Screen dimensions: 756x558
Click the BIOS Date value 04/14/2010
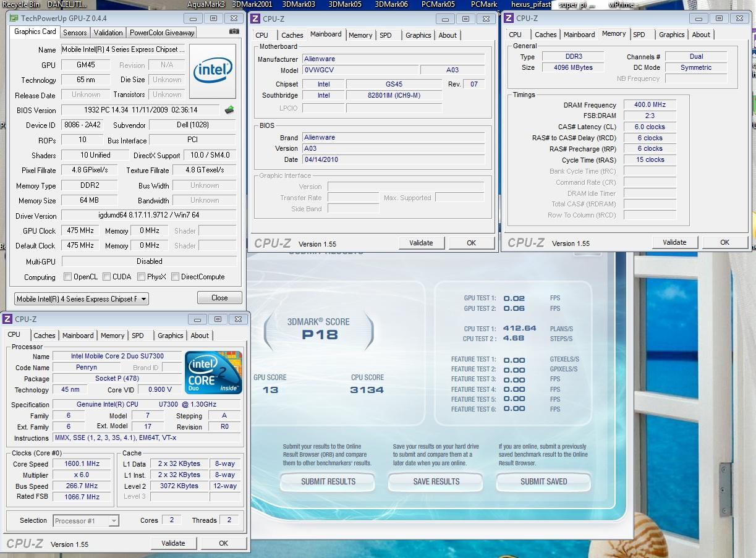point(393,159)
